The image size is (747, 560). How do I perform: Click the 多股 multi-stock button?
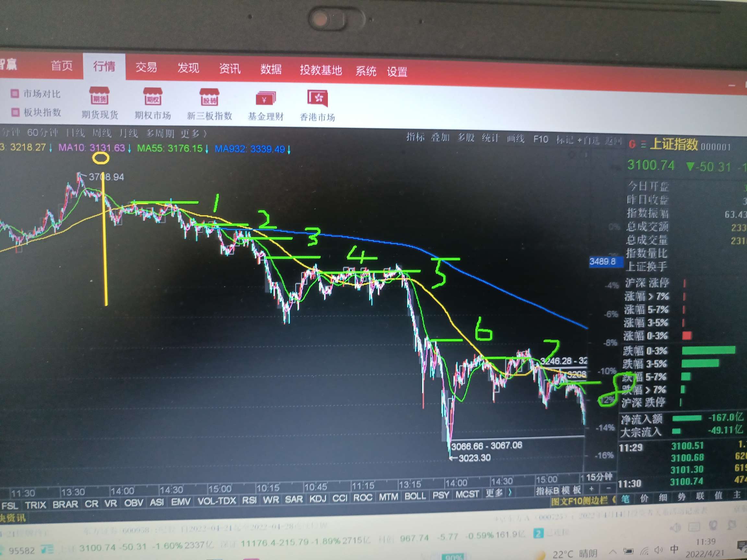point(466,138)
